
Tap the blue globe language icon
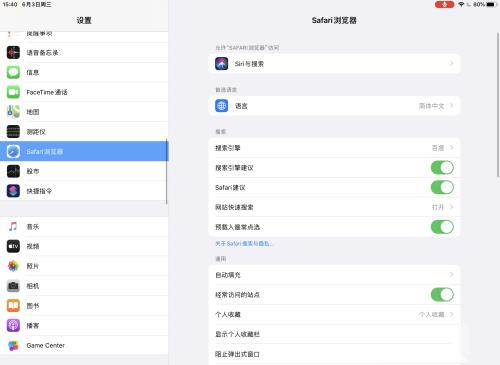tap(222, 106)
